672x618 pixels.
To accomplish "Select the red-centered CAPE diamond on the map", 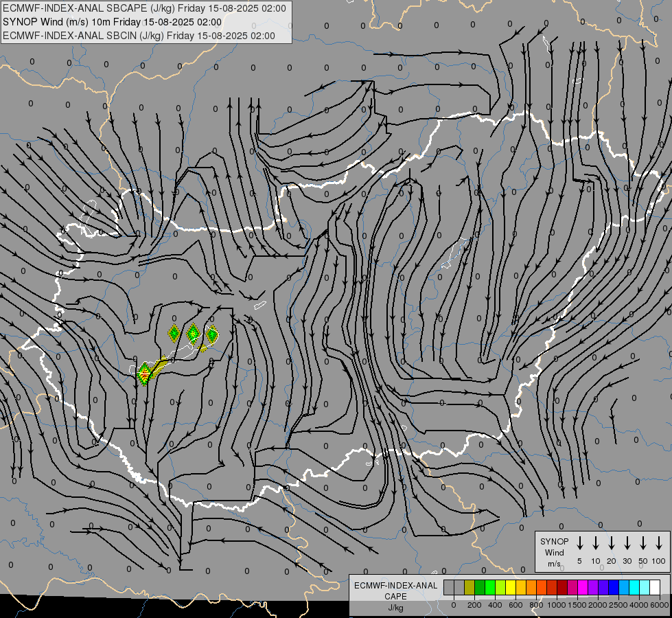I will [144, 374].
